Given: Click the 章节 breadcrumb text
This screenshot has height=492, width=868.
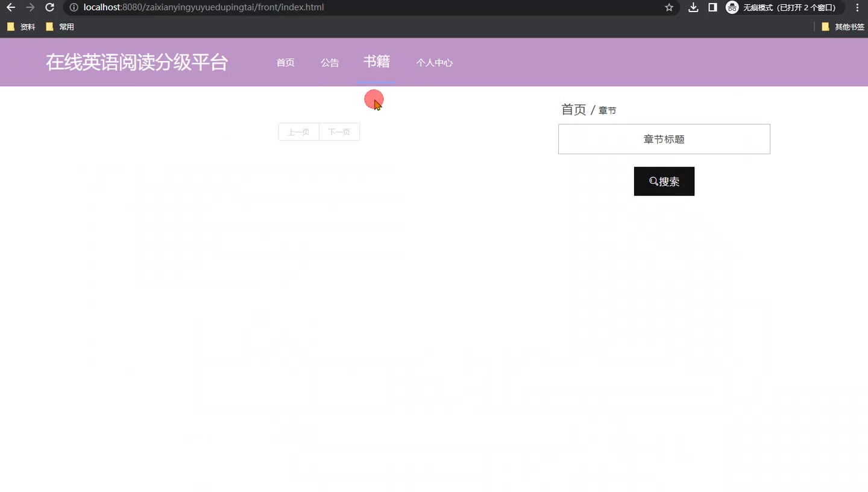Looking at the screenshot, I should [607, 111].
